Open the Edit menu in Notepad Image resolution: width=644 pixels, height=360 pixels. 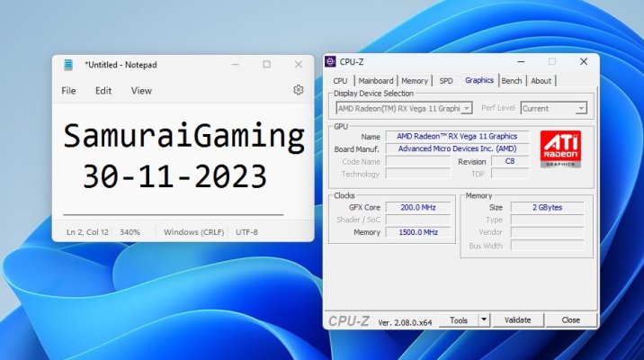coord(103,90)
